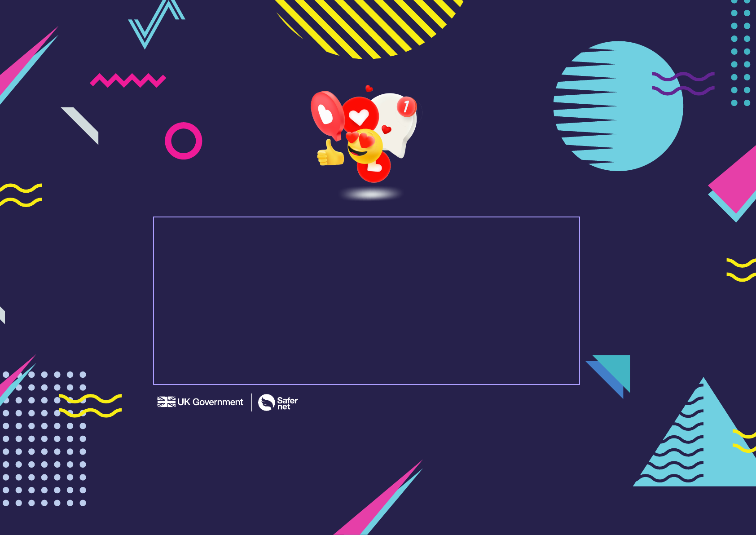Click the heart-eyes smiley emoji
This screenshot has height=535, width=756.
click(x=364, y=146)
